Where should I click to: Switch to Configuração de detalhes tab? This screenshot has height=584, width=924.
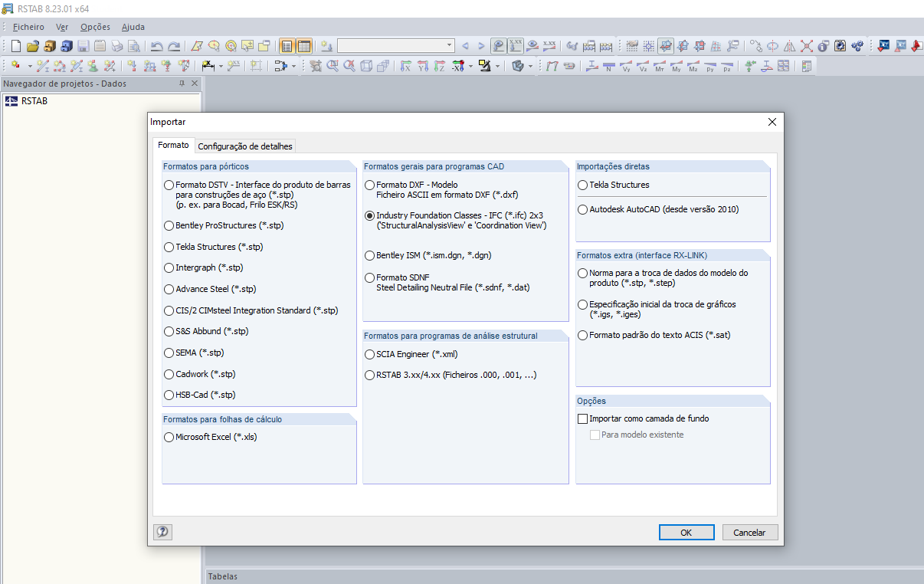click(x=245, y=146)
